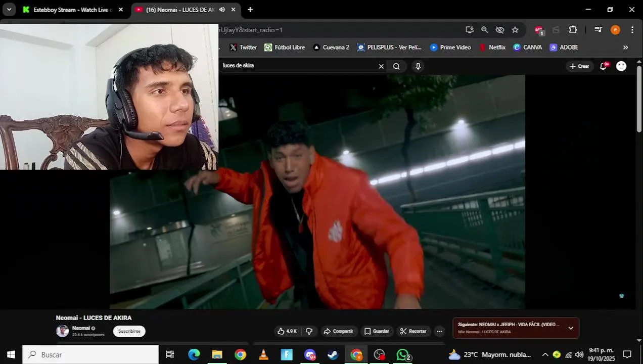Screen dimensions: 643x364
Task: Open the PELISPLUS bookmark
Action: 389,47
